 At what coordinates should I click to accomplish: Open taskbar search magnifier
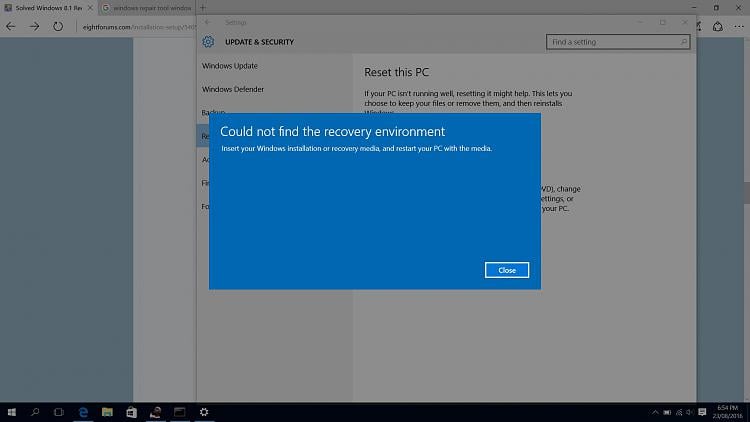tap(35, 412)
